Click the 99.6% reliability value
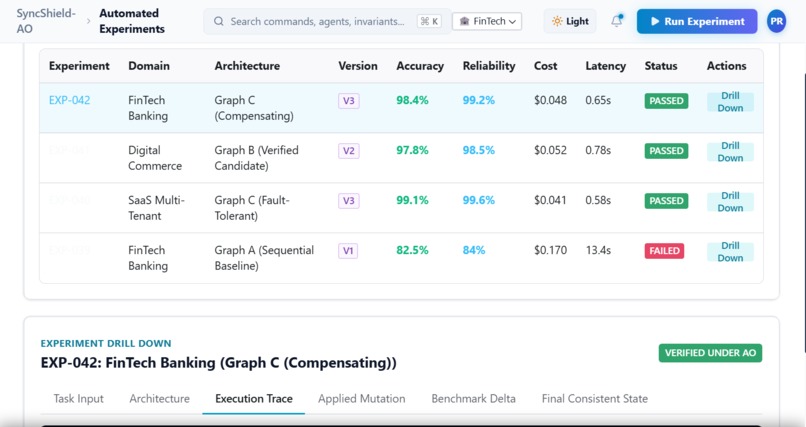The image size is (806, 427). 479,200
